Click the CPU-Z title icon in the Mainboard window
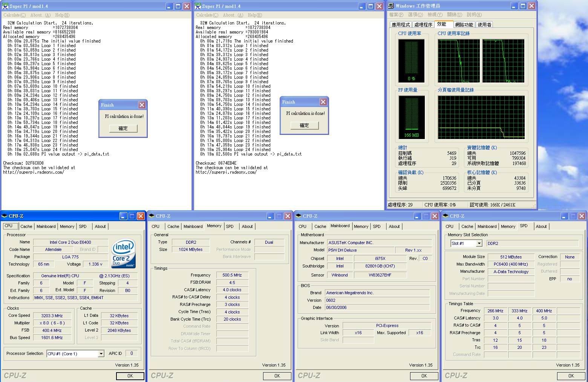This screenshot has height=382, width=588. point(299,216)
